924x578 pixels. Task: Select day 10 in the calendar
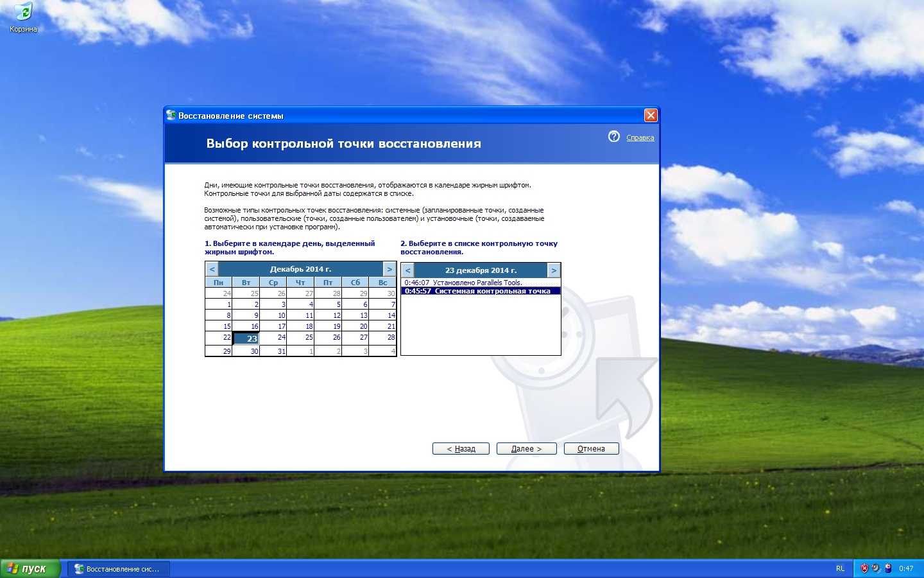point(273,315)
